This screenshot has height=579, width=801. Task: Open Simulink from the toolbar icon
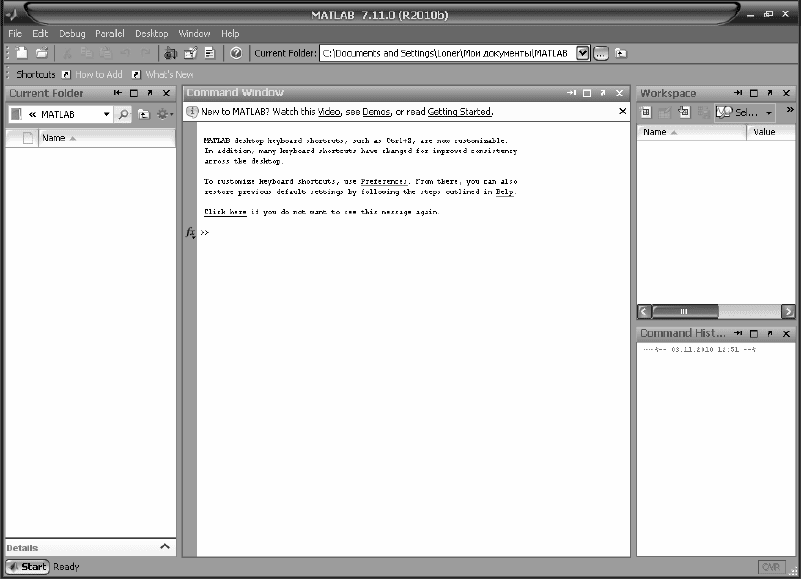tap(171, 53)
